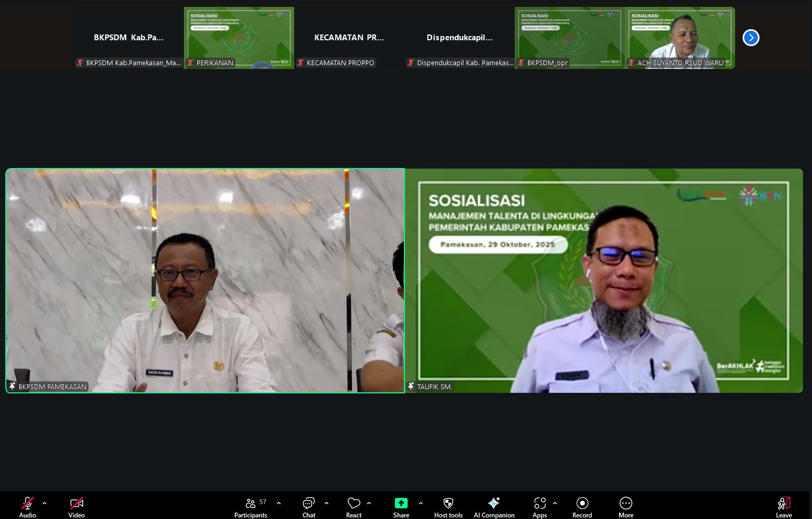Click the TAUFIK SM. video tile
The width and height of the screenshot is (812, 519).
[x=604, y=280]
